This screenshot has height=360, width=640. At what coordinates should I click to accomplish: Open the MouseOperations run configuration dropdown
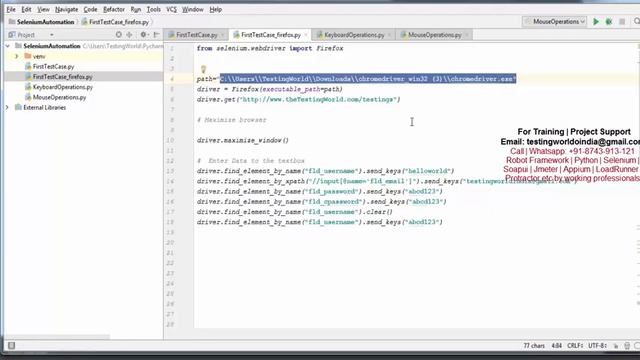pos(555,22)
